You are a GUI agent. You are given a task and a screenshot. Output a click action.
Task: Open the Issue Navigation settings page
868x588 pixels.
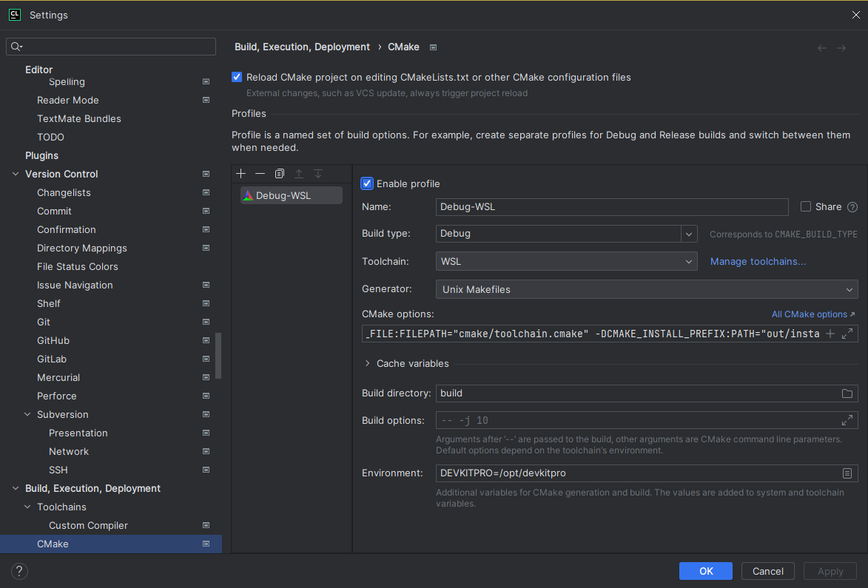click(x=75, y=285)
